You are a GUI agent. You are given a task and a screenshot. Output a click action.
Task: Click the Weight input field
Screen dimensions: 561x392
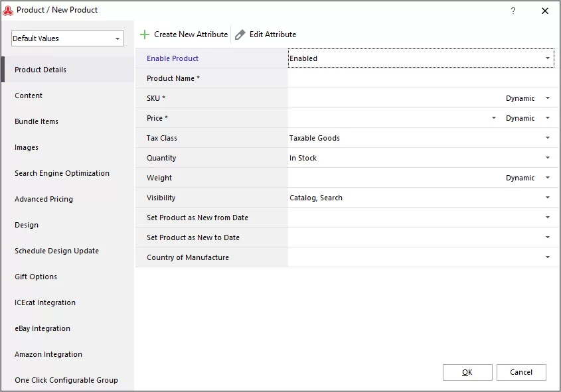395,178
